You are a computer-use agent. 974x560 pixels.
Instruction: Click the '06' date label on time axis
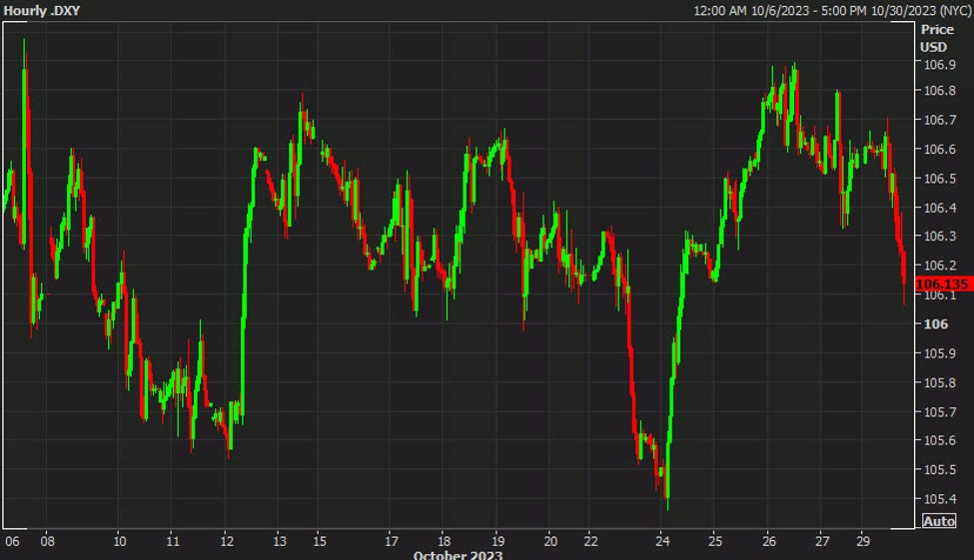coord(12,541)
